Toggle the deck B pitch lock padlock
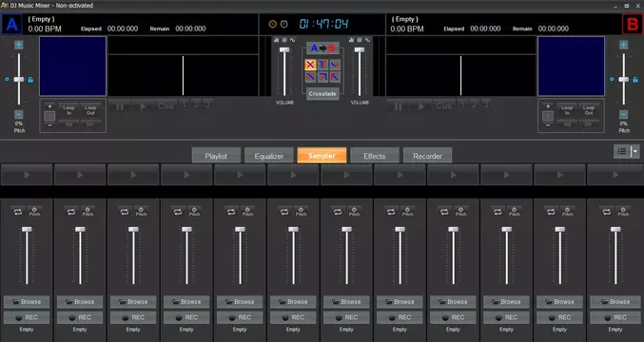Screen dimensions: 644x342 click(x=635, y=80)
